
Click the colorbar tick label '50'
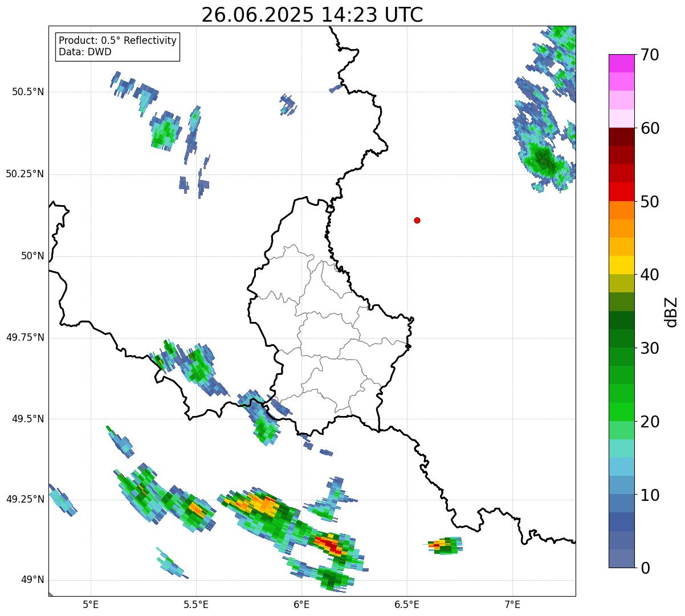[650, 202]
